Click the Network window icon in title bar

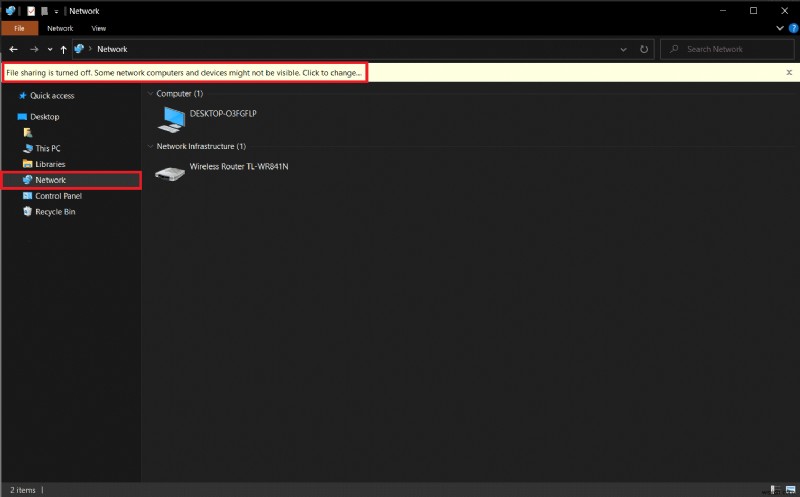(x=10, y=11)
